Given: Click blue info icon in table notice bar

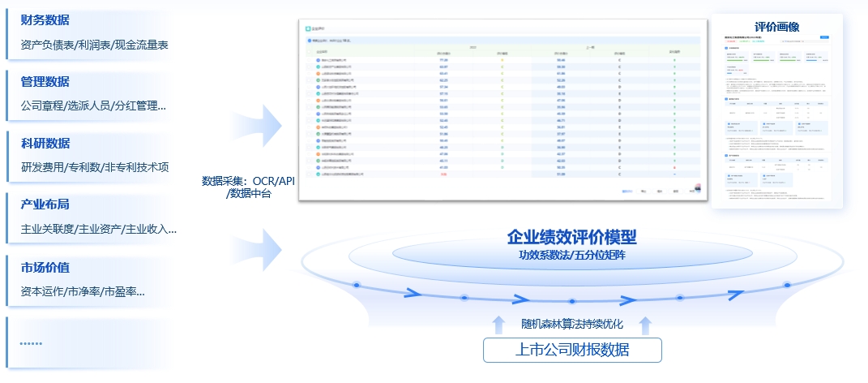Looking at the screenshot, I should click(308, 40).
